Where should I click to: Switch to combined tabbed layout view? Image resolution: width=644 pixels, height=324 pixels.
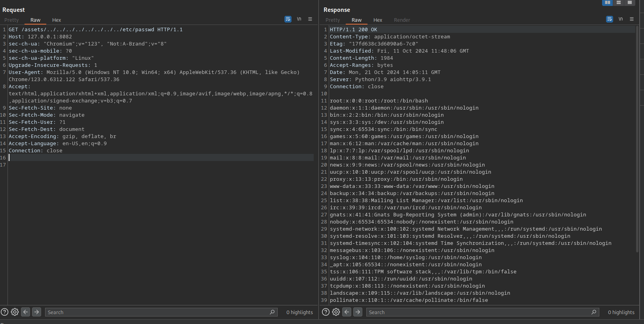(x=630, y=3)
